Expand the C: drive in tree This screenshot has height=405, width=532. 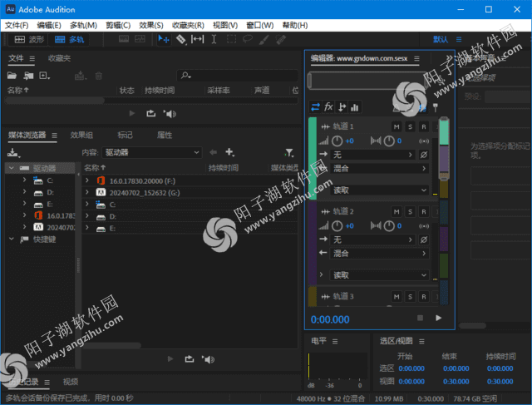tap(24, 180)
